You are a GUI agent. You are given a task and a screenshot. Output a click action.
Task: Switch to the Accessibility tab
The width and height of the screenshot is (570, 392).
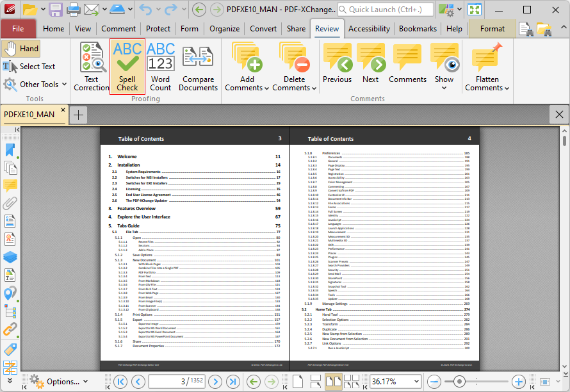point(369,29)
